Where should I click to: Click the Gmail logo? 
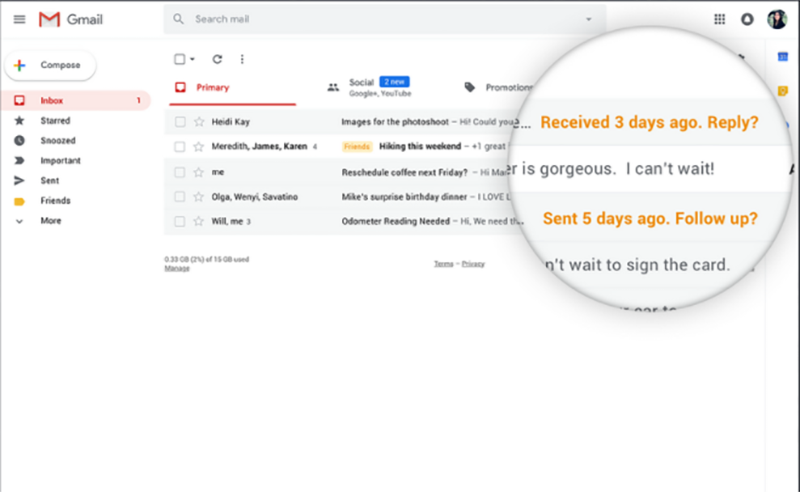coord(71,19)
